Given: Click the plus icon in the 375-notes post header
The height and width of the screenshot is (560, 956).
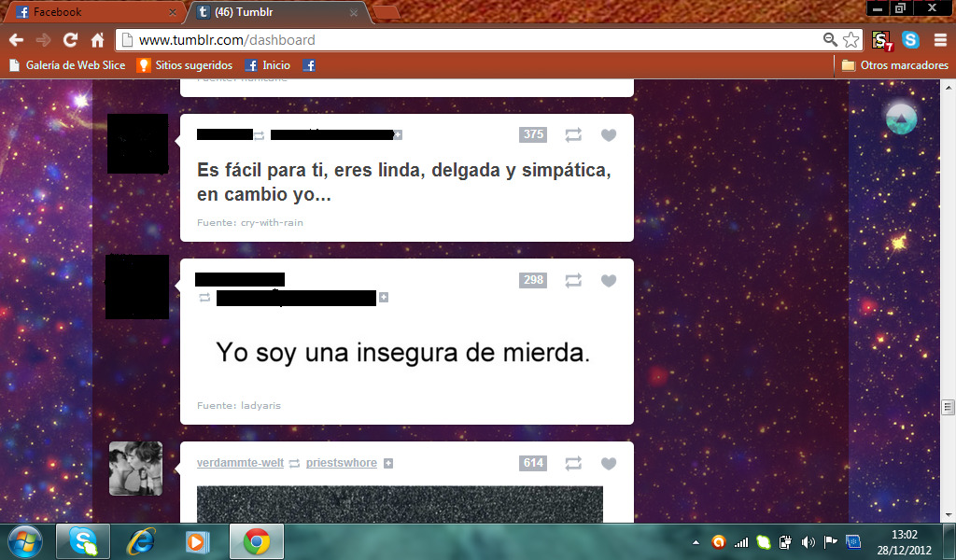Looking at the screenshot, I should (x=398, y=134).
